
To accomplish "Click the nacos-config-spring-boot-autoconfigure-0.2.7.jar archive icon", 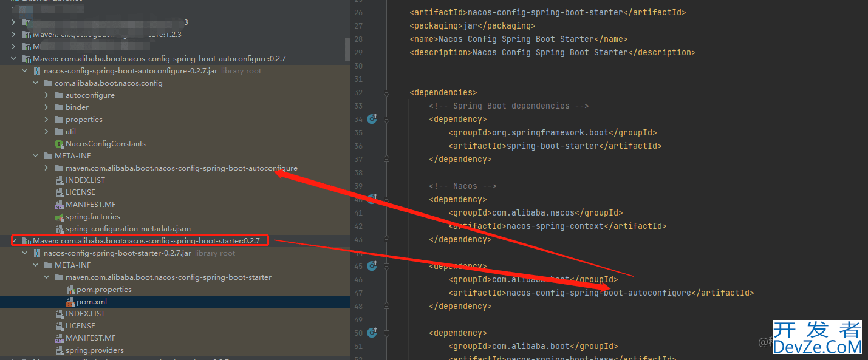I will pyautogui.click(x=37, y=71).
